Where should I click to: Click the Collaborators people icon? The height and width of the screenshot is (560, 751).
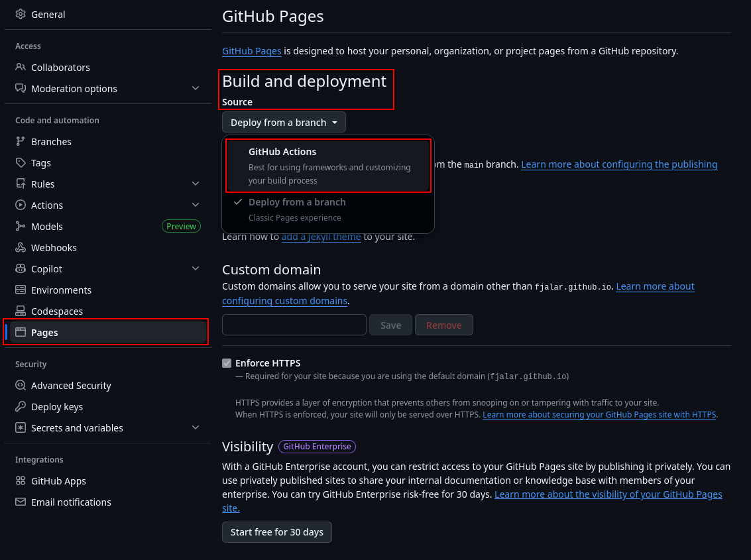pyautogui.click(x=20, y=67)
